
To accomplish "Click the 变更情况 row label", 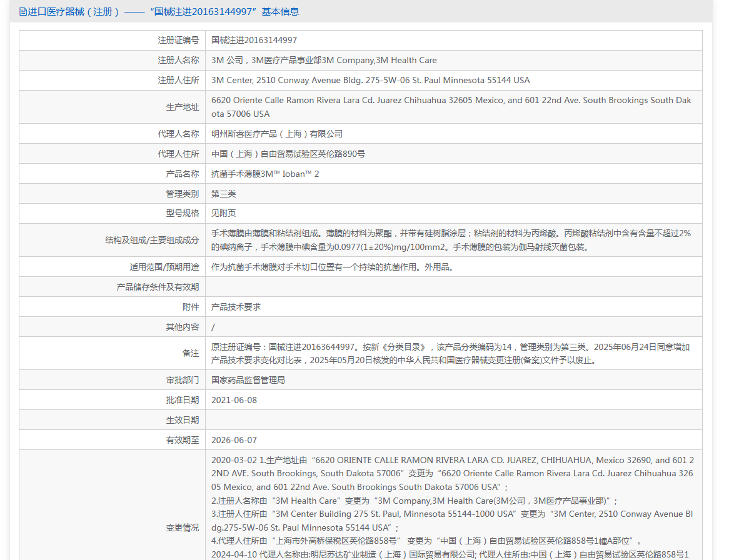I will click(182, 527).
